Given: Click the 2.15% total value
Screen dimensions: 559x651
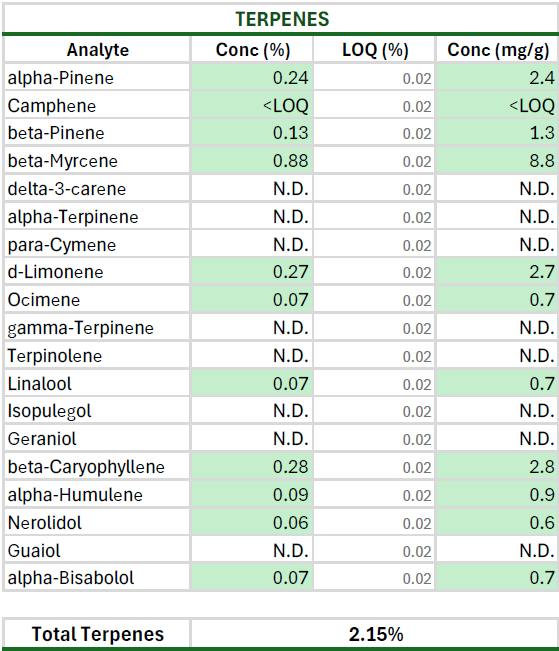Looking at the screenshot, I should [375, 634].
